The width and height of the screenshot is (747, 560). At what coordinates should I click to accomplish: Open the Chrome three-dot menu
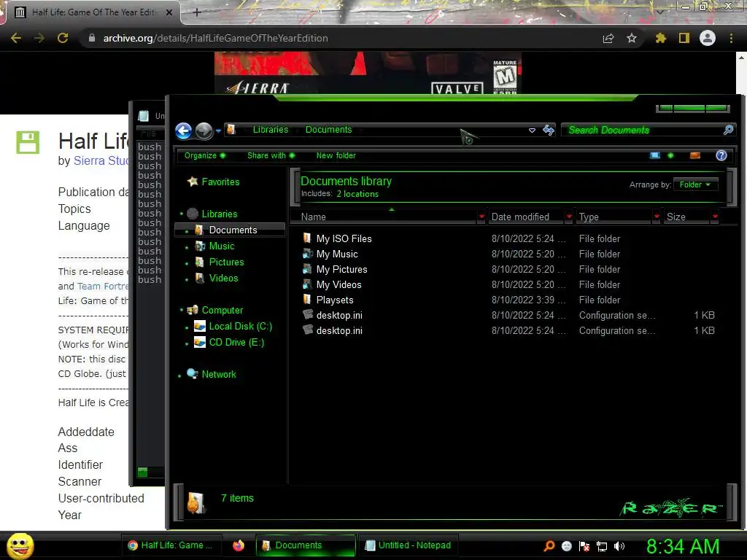click(x=731, y=38)
